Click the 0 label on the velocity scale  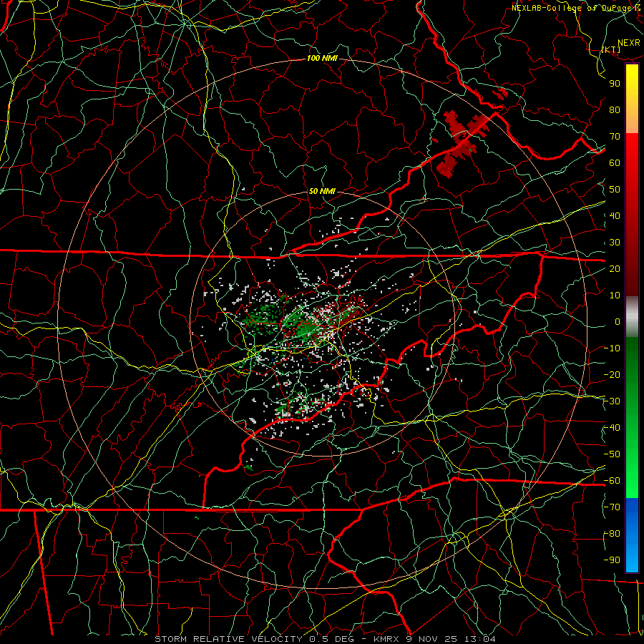pyautogui.click(x=618, y=322)
